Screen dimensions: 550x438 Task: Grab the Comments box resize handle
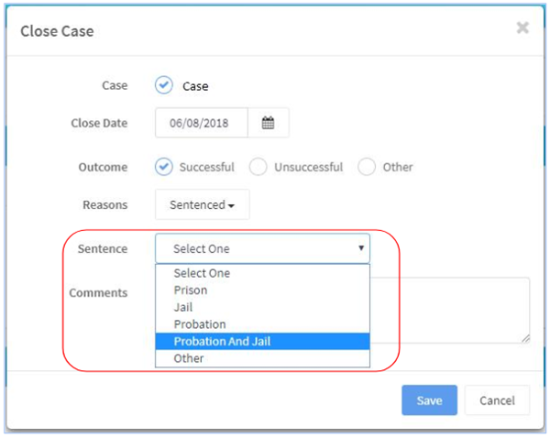point(525,338)
